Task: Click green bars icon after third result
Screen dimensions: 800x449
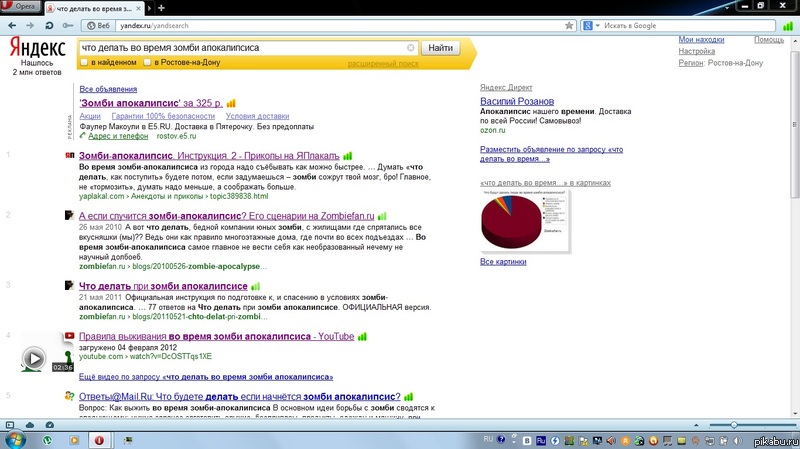Action: coord(256,286)
